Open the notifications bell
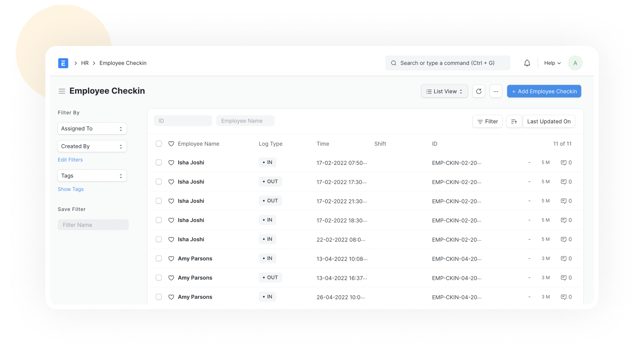The width and height of the screenshot is (644, 354). (527, 63)
